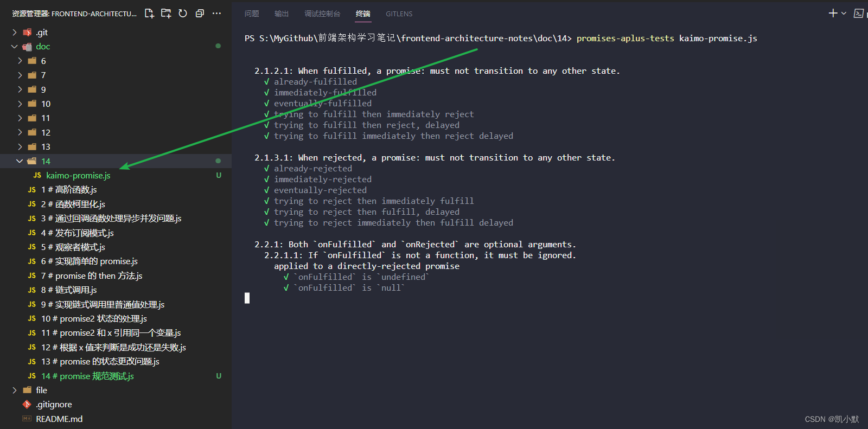868x429 pixels.
Task: Expand folder 7 chevron
Action: [x=20, y=75]
